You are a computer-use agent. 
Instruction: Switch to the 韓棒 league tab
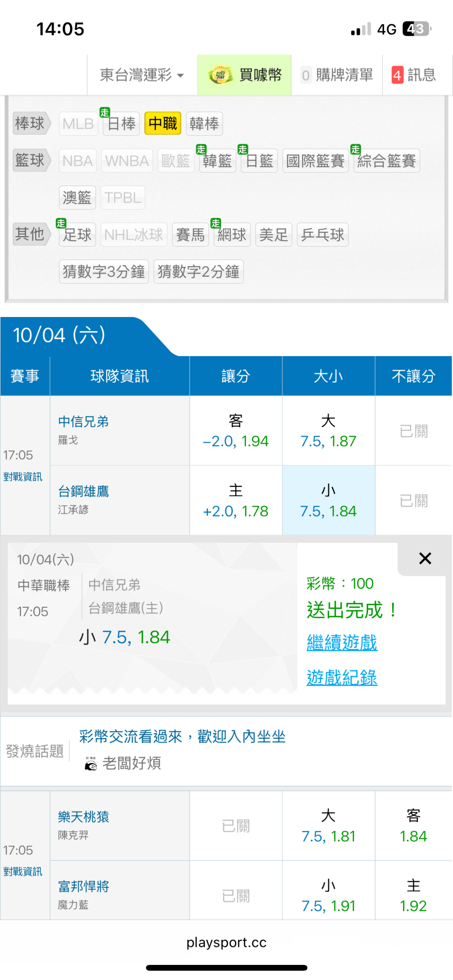204,124
